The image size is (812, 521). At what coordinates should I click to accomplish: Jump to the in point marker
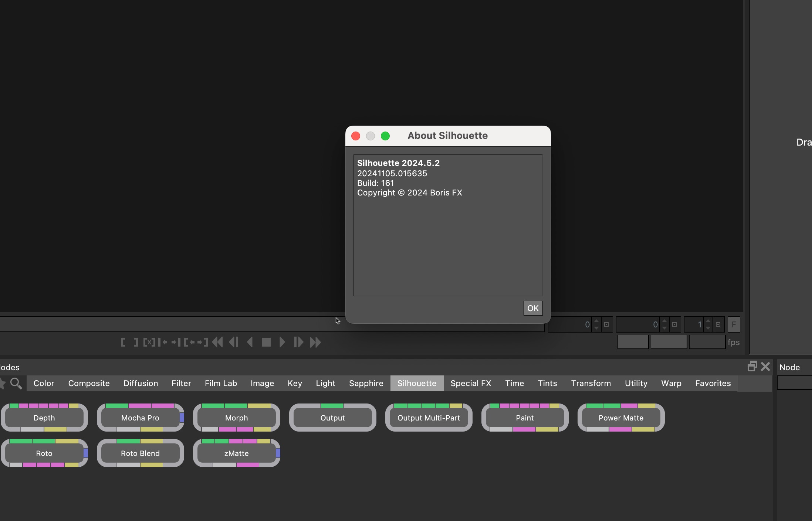pos(163,342)
